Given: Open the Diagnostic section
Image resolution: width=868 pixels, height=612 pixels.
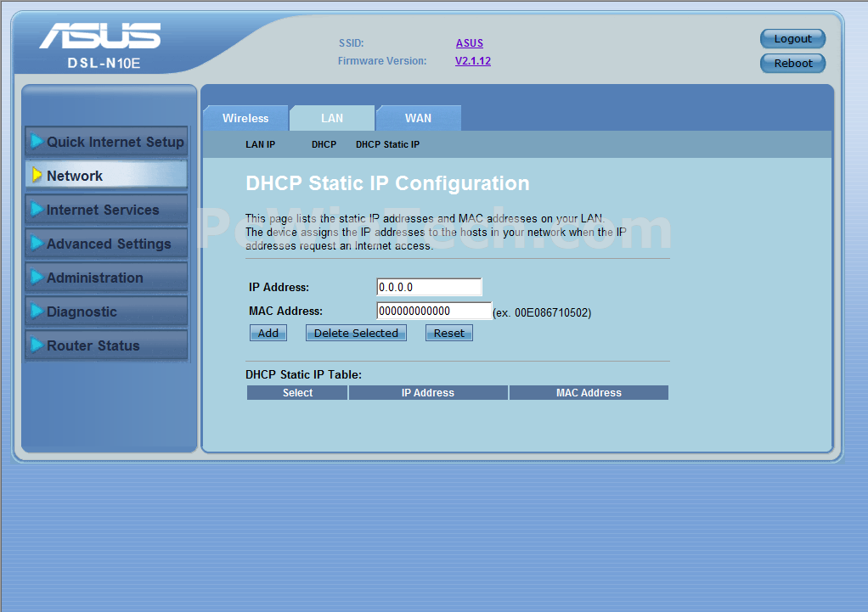Looking at the screenshot, I should (106, 312).
